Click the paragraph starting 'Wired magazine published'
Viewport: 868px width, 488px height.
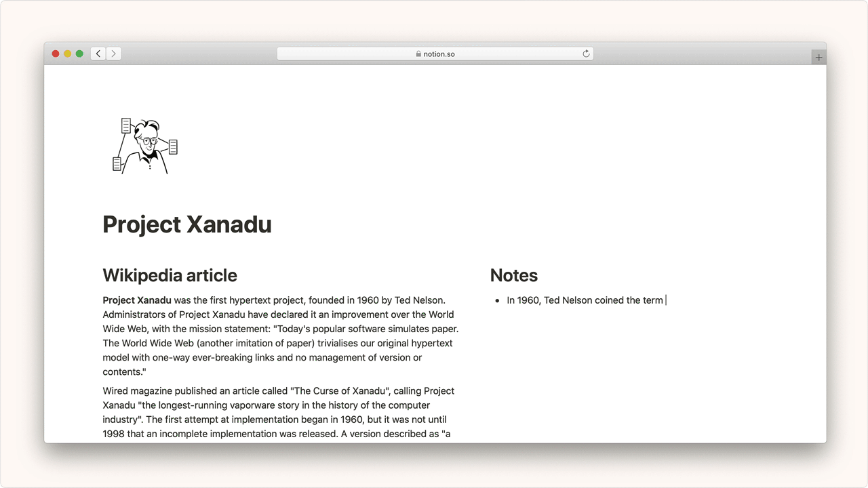pyautogui.click(x=279, y=412)
